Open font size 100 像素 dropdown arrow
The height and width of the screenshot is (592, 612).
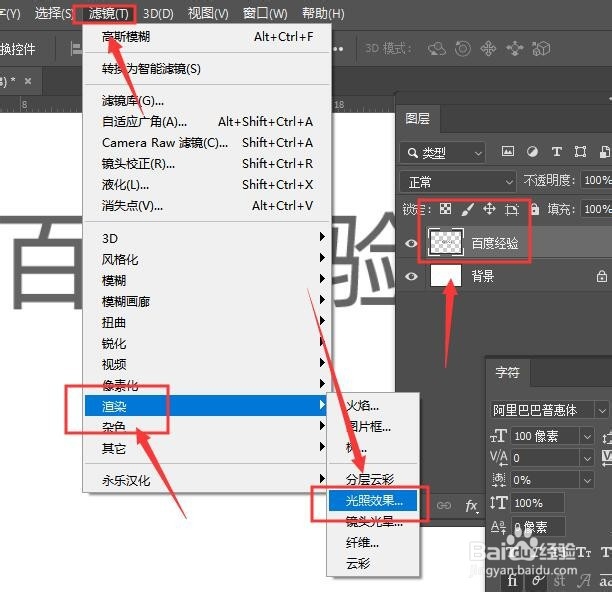click(587, 436)
